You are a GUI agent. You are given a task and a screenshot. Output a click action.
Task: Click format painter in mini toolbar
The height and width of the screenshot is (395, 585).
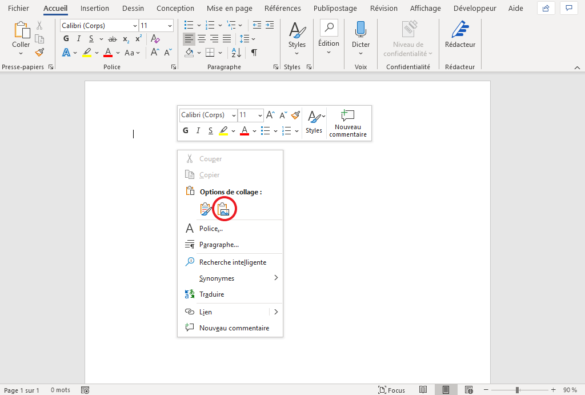(x=295, y=115)
